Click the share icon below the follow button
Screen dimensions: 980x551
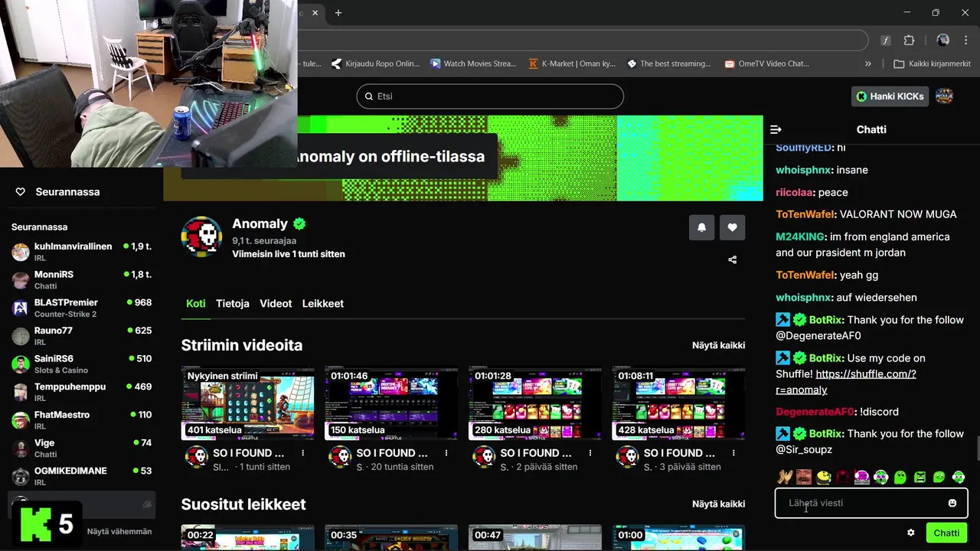pos(733,259)
